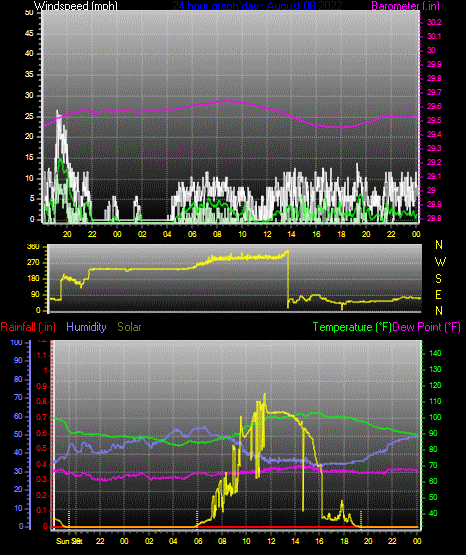Click the red 0.2 on the rainfall axis
Viewport: 466px width, 555px height.
42,495
